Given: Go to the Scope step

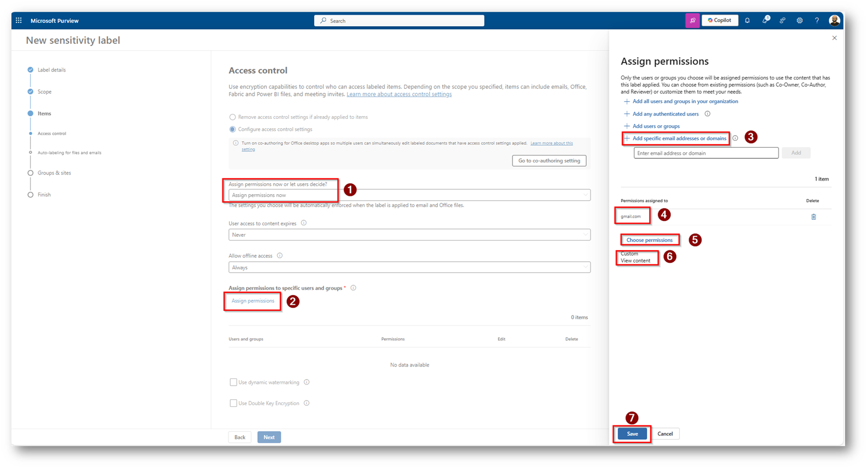Looking at the screenshot, I should point(45,92).
